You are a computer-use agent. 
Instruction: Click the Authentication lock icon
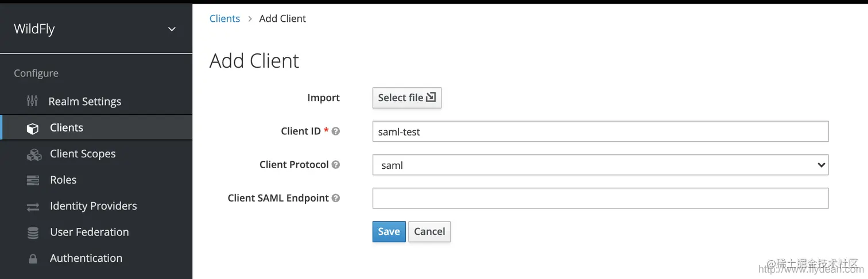pyautogui.click(x=33, y=259)
